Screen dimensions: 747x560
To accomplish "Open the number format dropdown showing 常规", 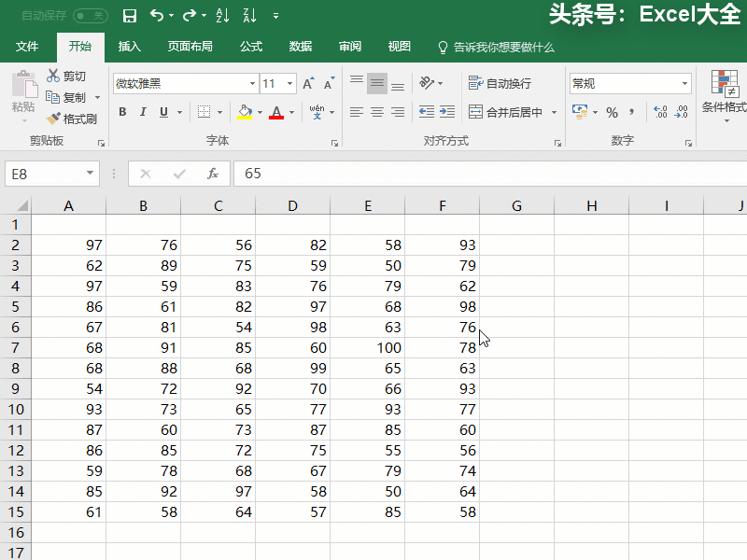I will click(684, 83).
